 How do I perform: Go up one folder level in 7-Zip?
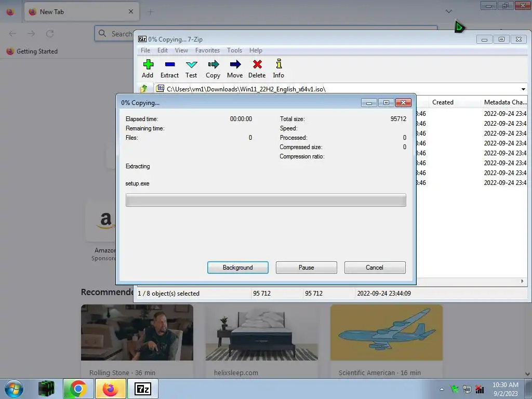click(x=144, y=89)
